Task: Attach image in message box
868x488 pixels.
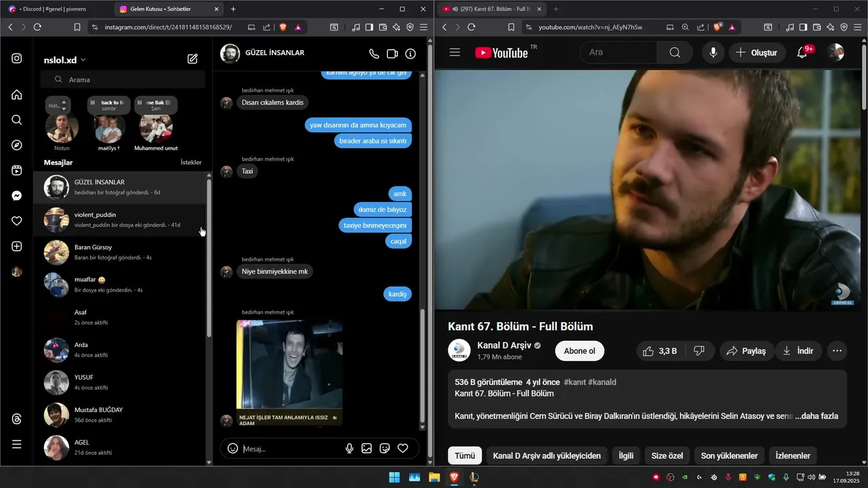Action: (367, 448)
